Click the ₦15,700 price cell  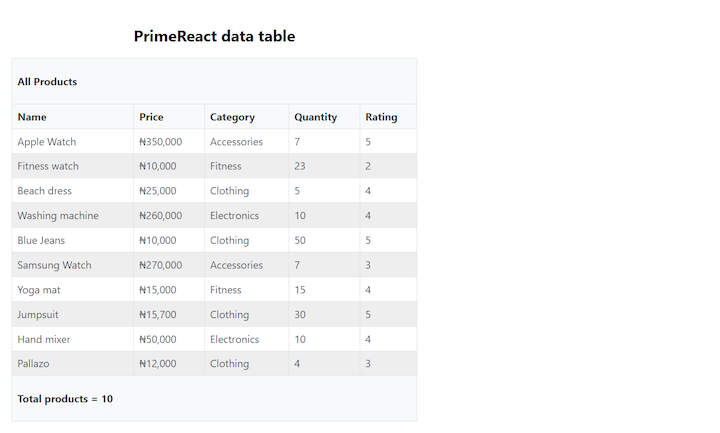tap(158, 315)
